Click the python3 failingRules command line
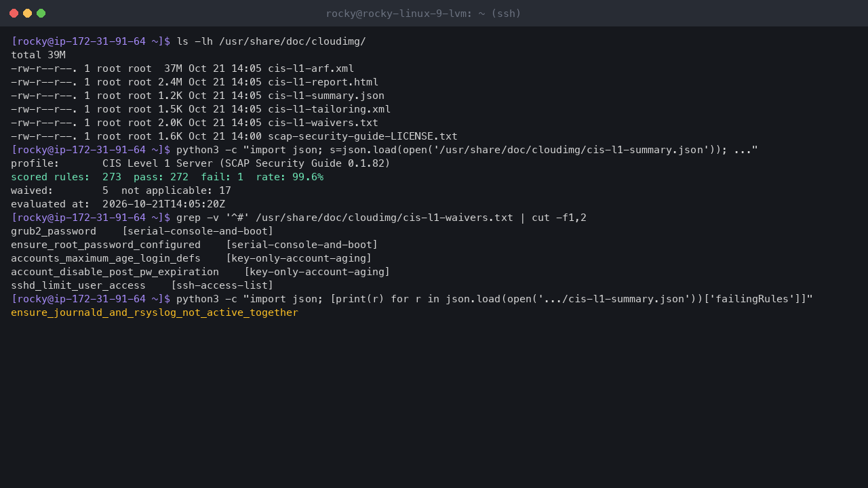The height and width of the screenshot is (488, 868). [494, 299]
